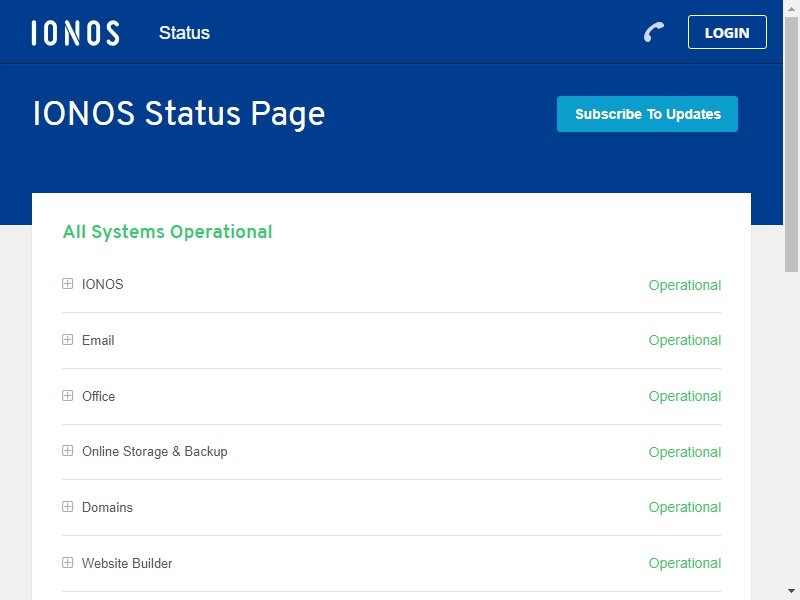Open the Status link in the header

pyautogui.click(x=184, y=33)
